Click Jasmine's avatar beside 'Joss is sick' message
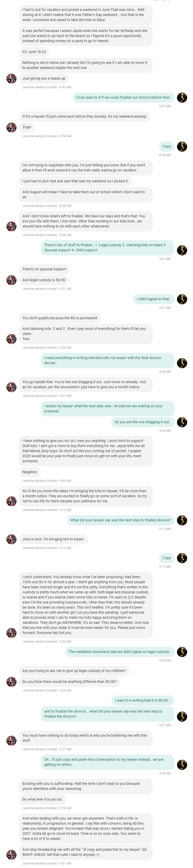Viewport: 193px width, 868px height. tap(11, 539)
